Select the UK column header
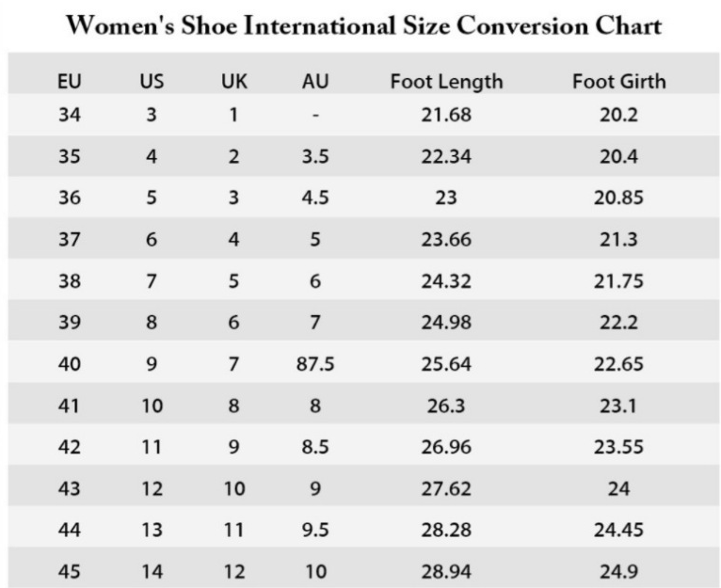This screenshot has width=721, height=588. [233, 82]
